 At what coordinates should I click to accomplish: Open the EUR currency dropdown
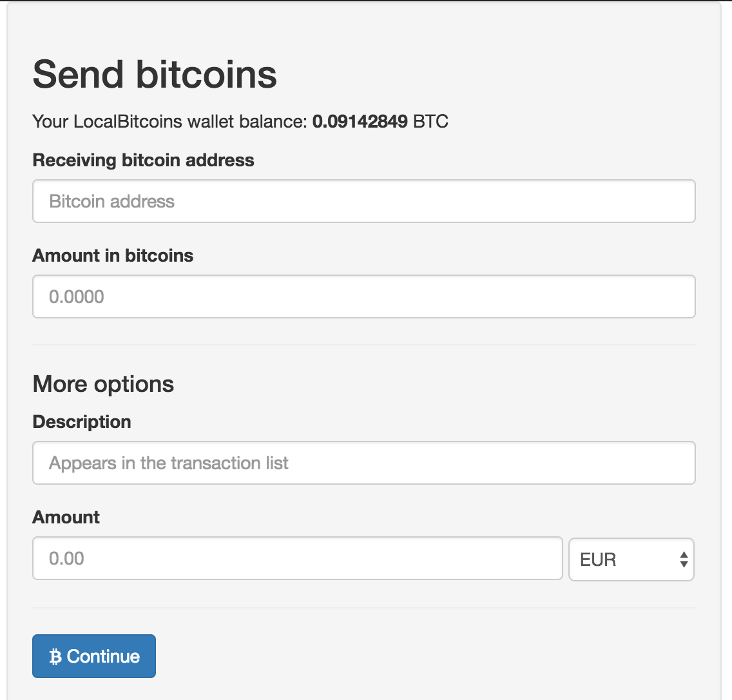pos(631,559)
